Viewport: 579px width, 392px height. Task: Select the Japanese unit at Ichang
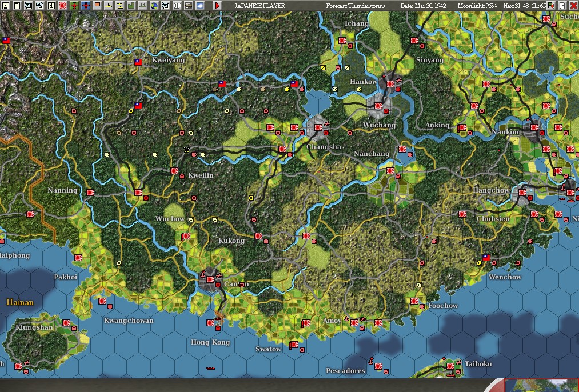point(342,41)
